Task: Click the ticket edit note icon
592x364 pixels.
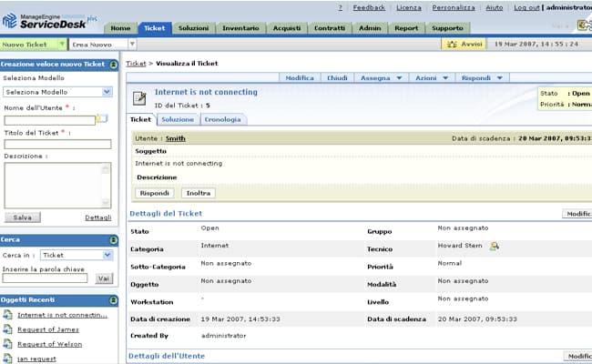Action: [x=139, y=98]
